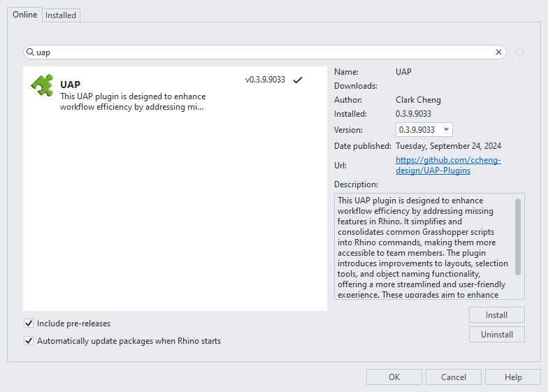Image resolution: width=548 pixels, height=392 pixels.
Task: Click into the search field containing uap
Action: [x=264, y=52]
